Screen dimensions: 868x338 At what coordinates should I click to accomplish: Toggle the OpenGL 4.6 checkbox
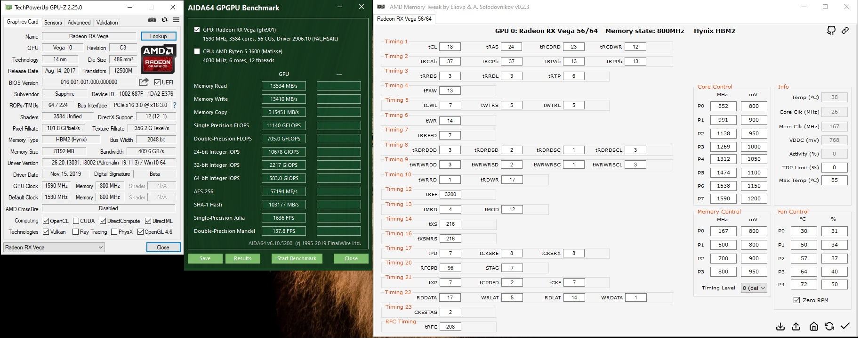click(140, 232)
